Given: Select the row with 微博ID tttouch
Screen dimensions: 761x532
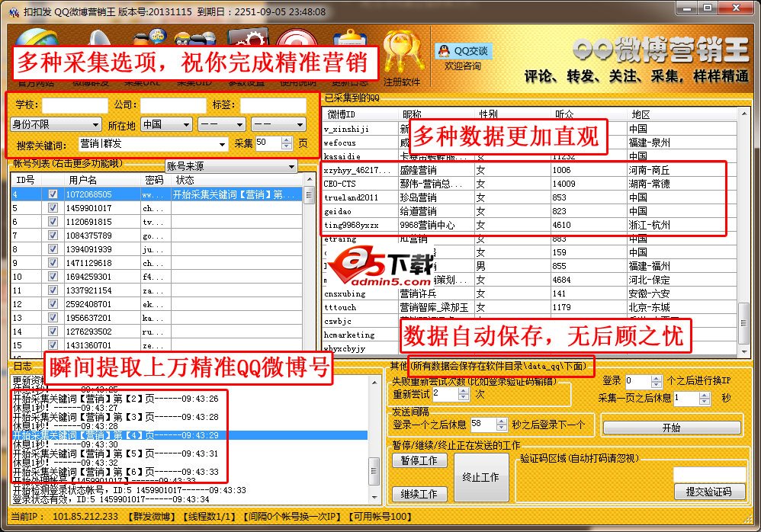Looking at the screenshot, I should tap(529, 307).
